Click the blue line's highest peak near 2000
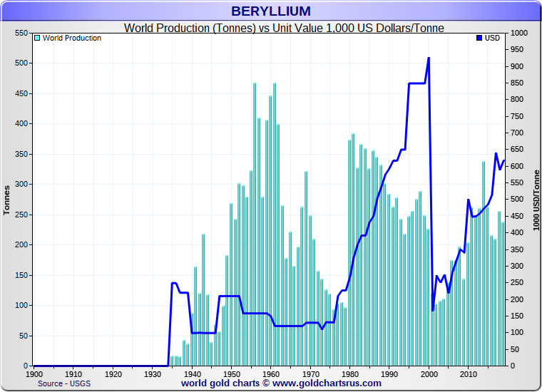This screenshot has width=542, height=392. (x=429, y=58)
